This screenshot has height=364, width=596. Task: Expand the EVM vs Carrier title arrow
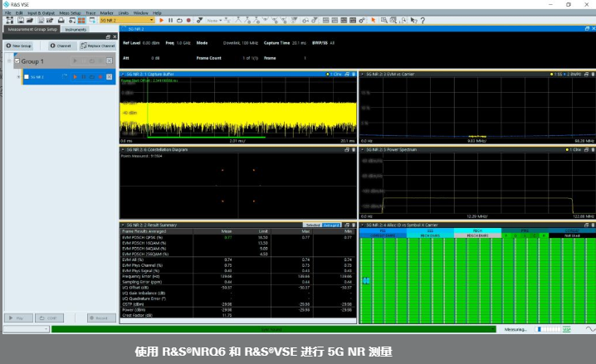[x=362, y=74]
